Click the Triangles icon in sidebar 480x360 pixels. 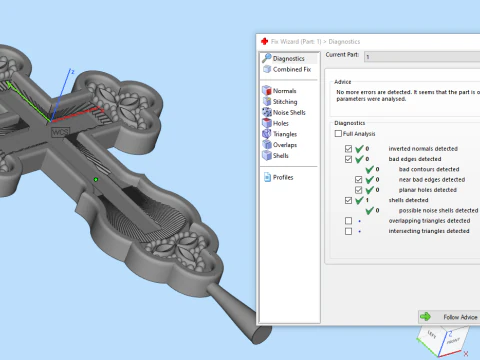[x=267, y=134]
